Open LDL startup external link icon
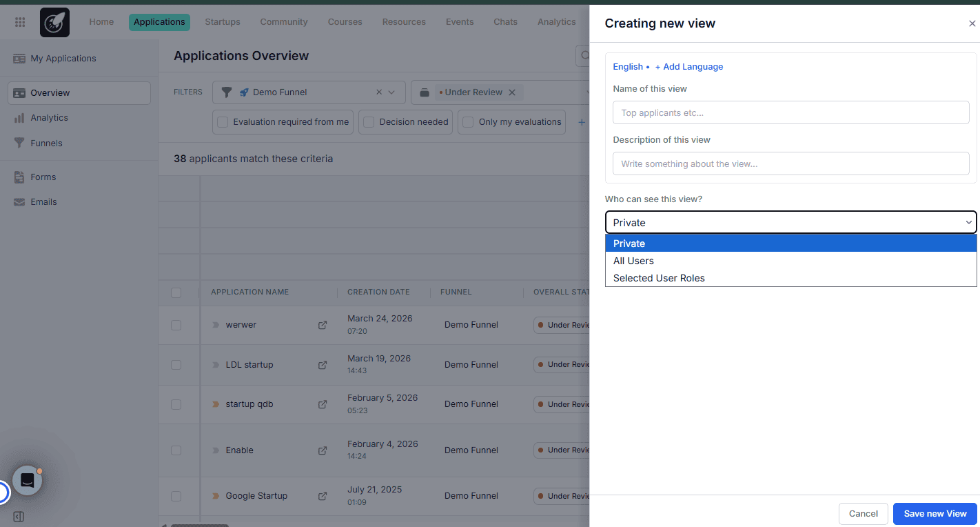Viewport: 980px width, 527px height. point(323,365)
